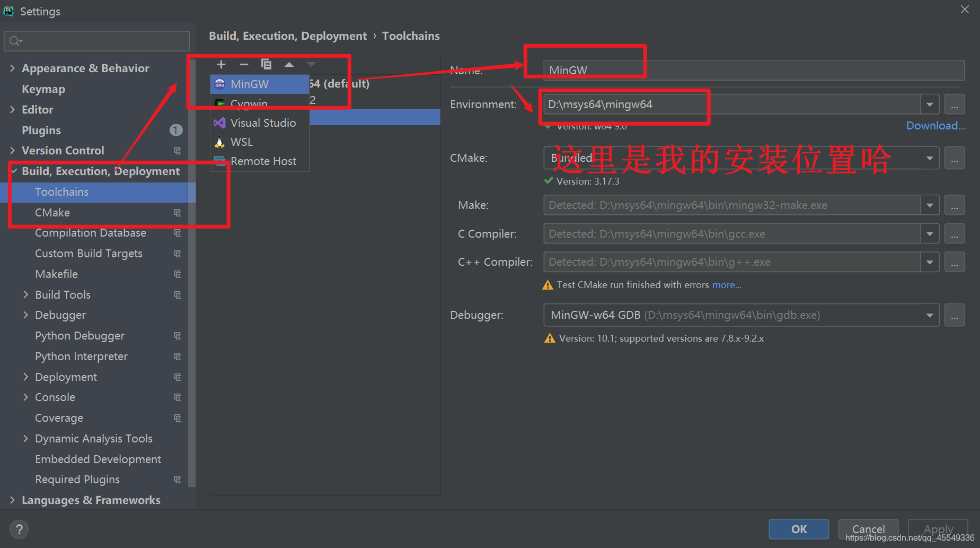
Task: Open Custom Build Targets settings
Action: (x=89, y=253)
